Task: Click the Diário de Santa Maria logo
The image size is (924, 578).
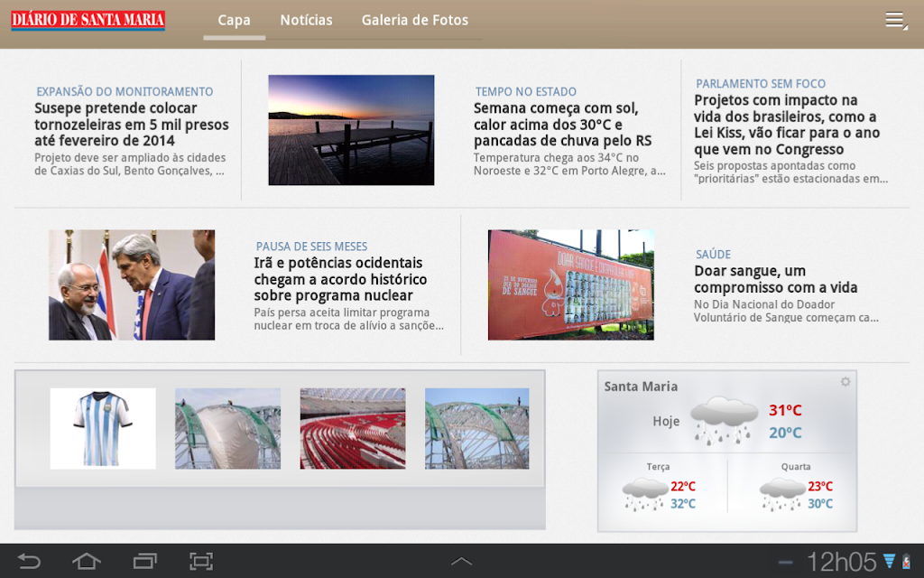Action: pyautogui.click(x=88, y=20)
